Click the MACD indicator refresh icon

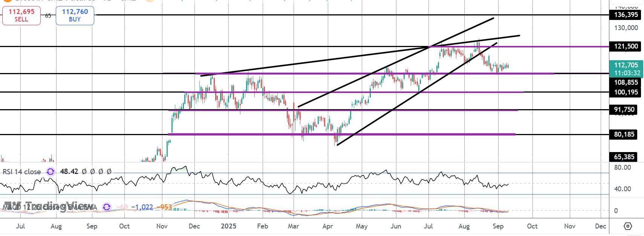107,207
